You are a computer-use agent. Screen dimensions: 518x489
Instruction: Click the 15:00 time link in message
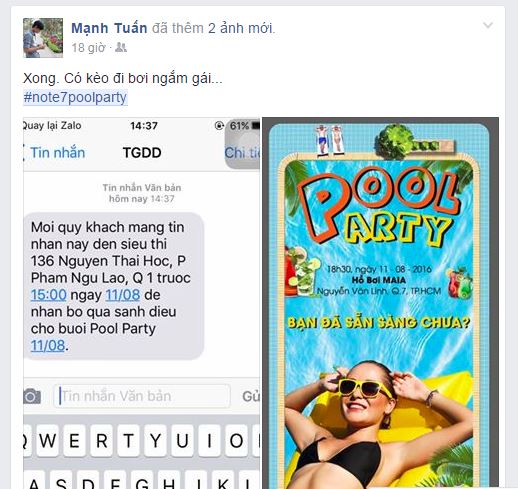tap(49, 295)
